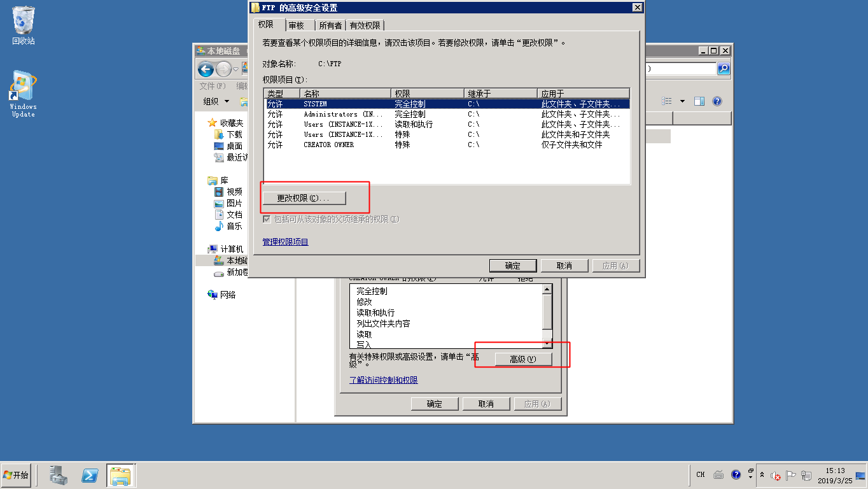Click the Server Manager taskbar icon
The height and width of the screenshot is (489, 868).
point(59,475)
